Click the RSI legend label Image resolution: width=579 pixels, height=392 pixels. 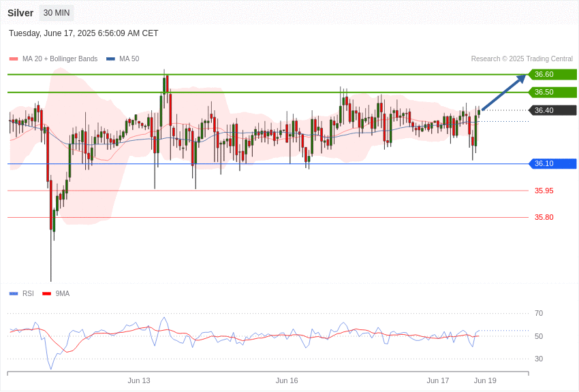28,293
